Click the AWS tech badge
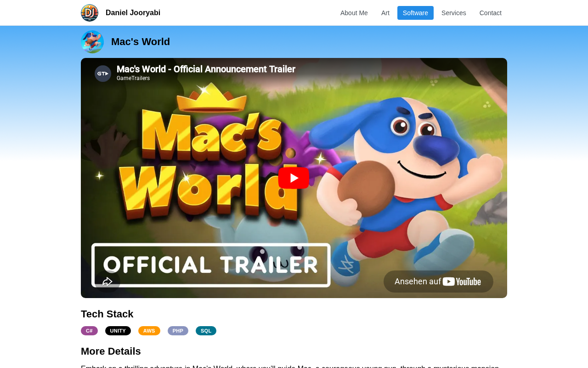 pos(149,331)
